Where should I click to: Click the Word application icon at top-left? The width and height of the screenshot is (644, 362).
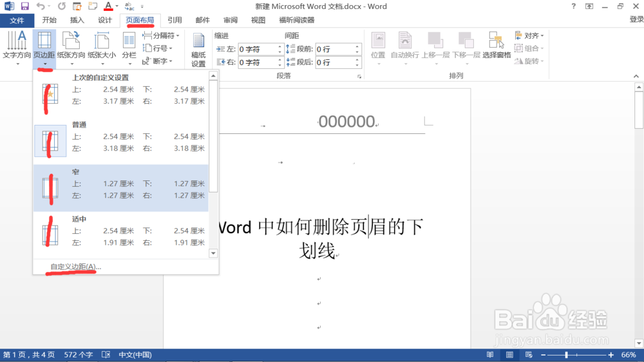[9, 6]
